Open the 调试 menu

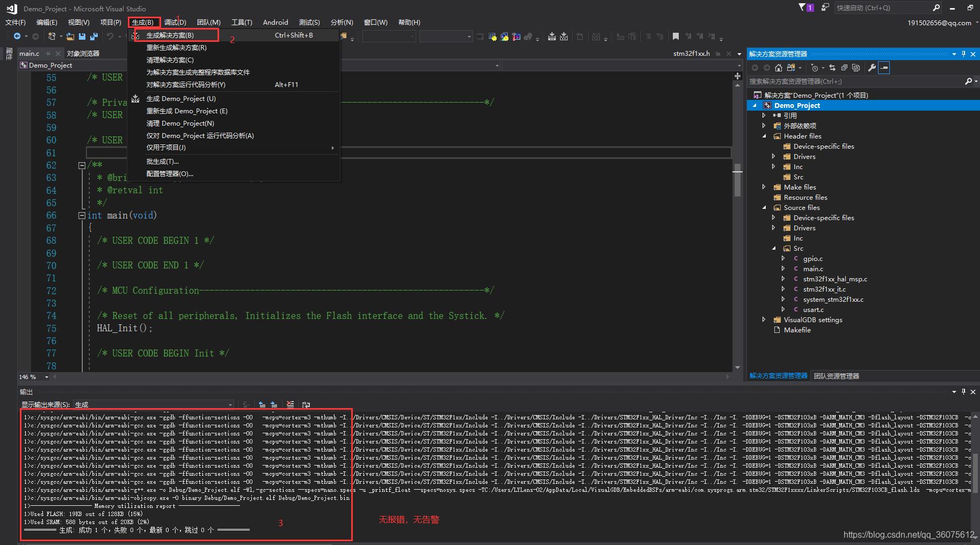[x=175, y=22]
